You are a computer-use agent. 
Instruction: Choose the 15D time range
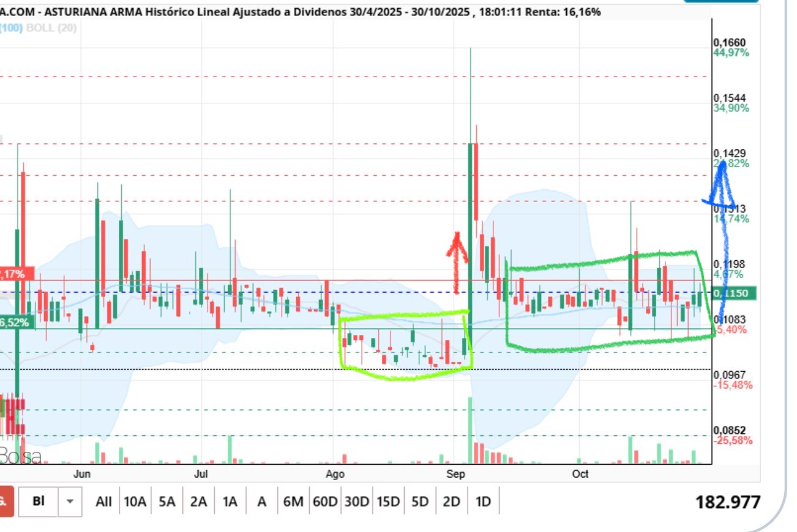point(388,502)
